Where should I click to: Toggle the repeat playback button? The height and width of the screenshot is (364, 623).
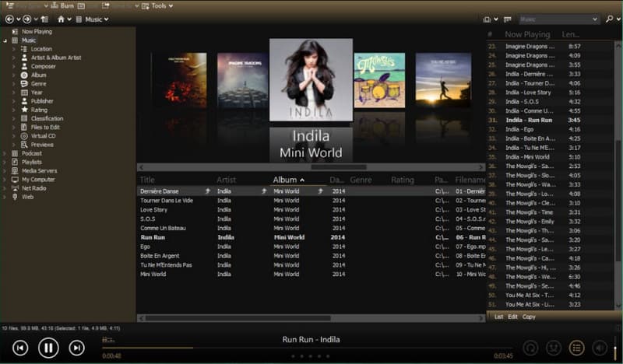click(530, 348)
